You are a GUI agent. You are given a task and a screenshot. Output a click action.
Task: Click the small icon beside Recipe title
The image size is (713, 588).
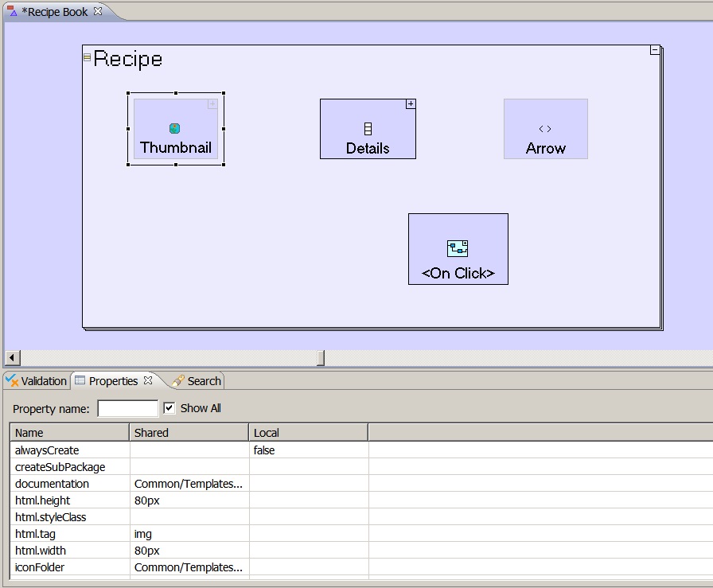pyautogui.click(x=88, y=57)
